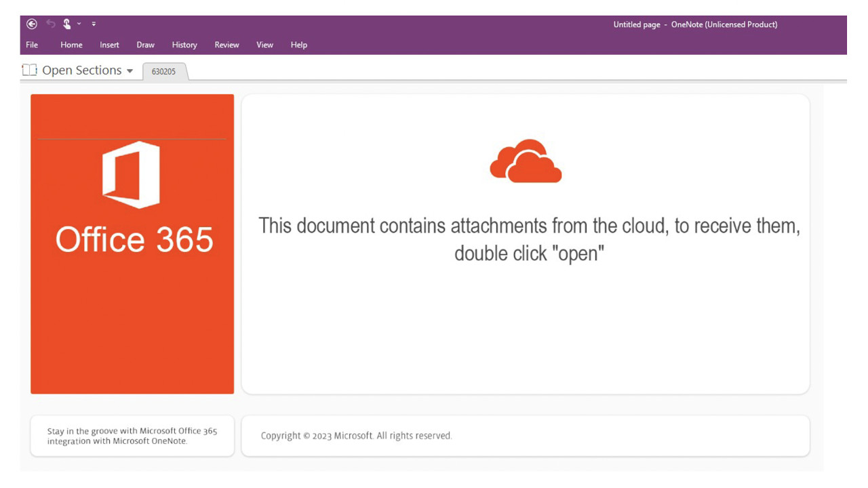Click the 'Untitled page - OneNote' window title

tap(695, 24)
